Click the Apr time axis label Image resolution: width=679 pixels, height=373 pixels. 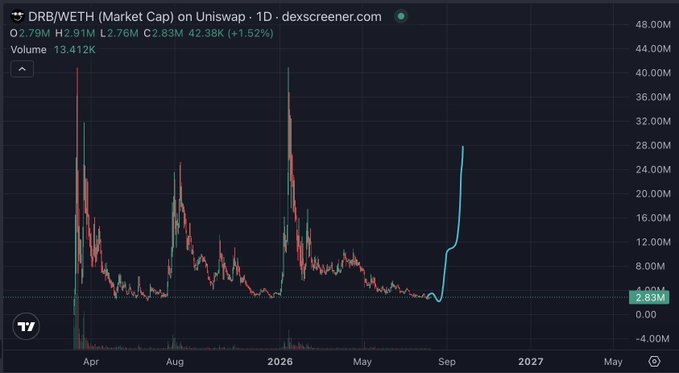[x=91, y=361]
